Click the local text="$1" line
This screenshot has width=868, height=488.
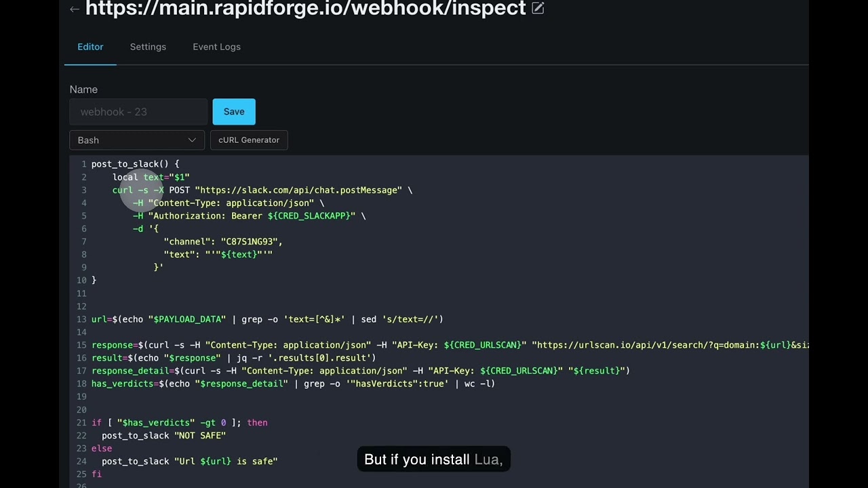151,177
